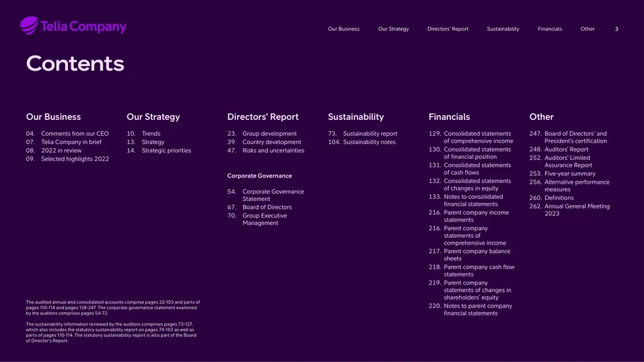Image resolution: width=644 pixels, height=362 pixels.
Task: Open Parent company income statements
Action: click(469, 216)
